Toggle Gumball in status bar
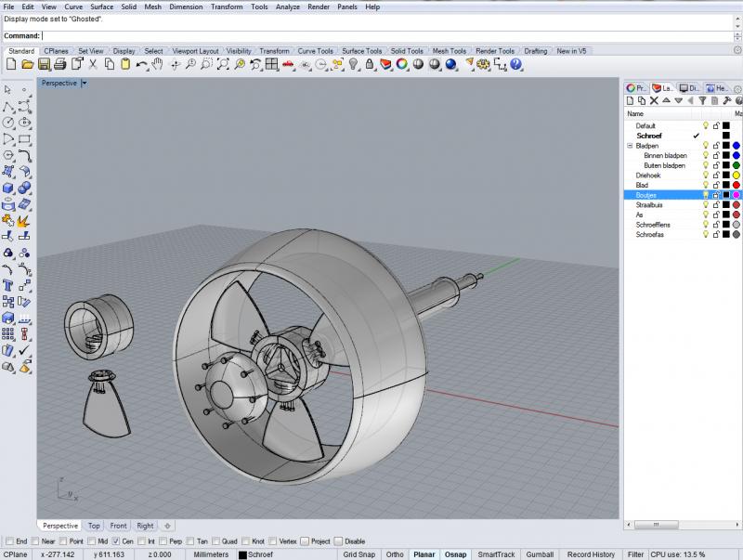This screenshot has width=743, height=560. pos(540,554)
